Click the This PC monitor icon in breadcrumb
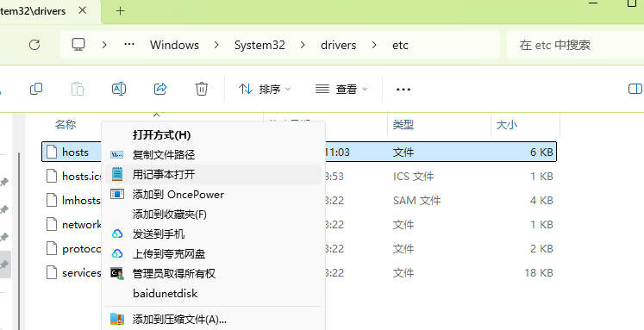644x330 pixels. point(78,44)
